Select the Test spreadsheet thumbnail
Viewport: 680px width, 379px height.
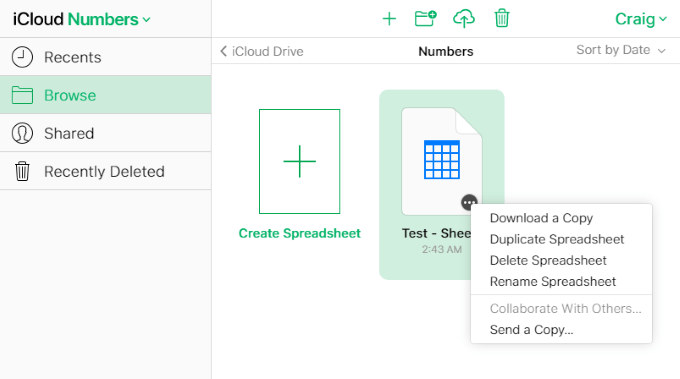tap(441, 161)
